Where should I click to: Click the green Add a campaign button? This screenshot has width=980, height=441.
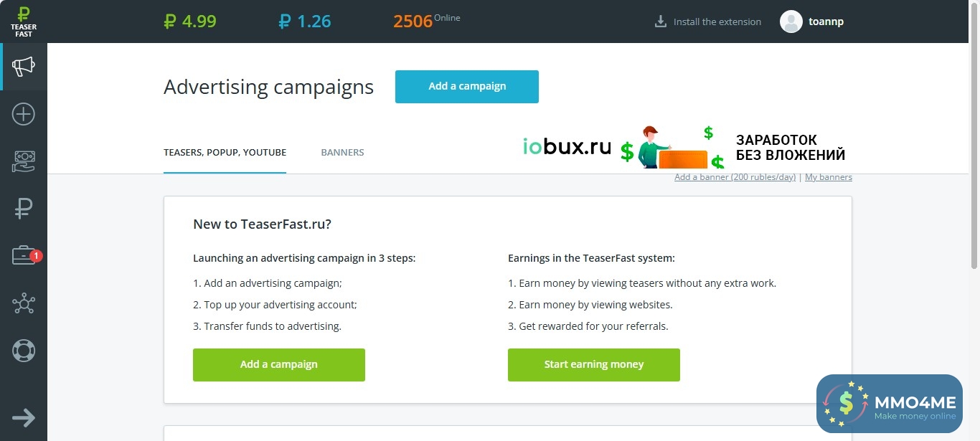point(279,364)
